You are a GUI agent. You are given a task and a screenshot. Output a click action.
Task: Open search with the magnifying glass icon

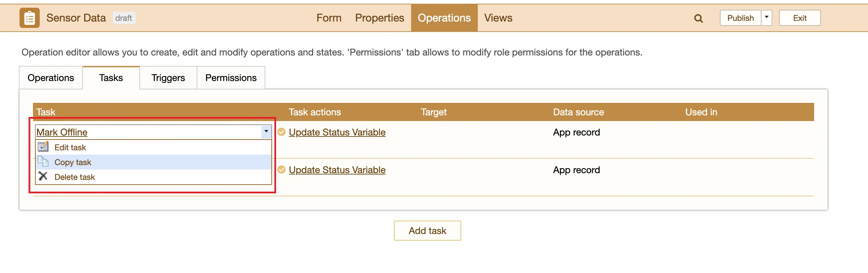point(698,18)
